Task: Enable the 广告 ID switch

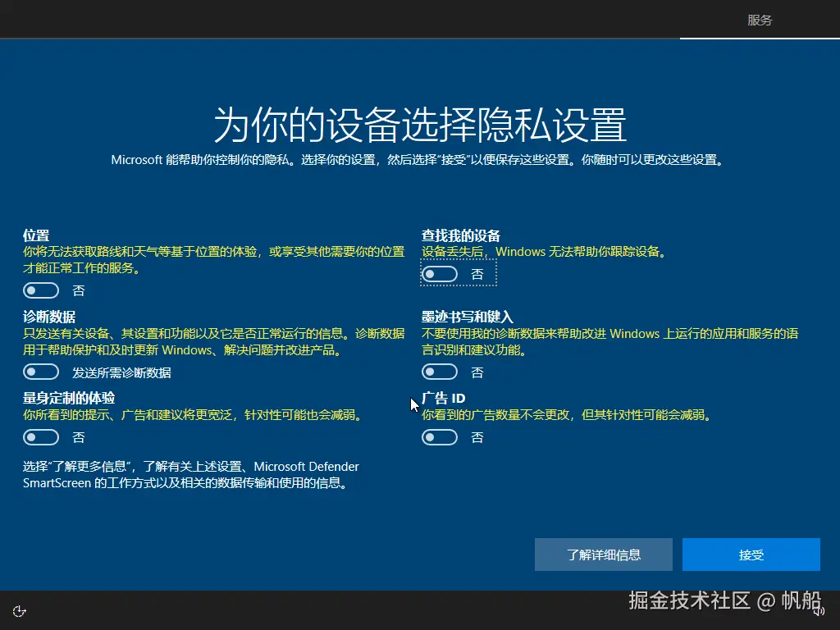Action: tap(440, 437)
